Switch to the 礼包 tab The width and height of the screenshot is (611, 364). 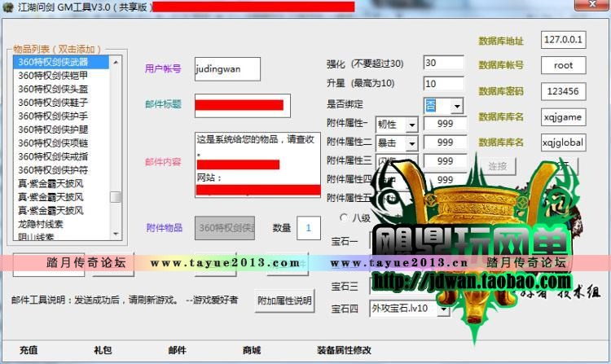(x=103, y=350)
